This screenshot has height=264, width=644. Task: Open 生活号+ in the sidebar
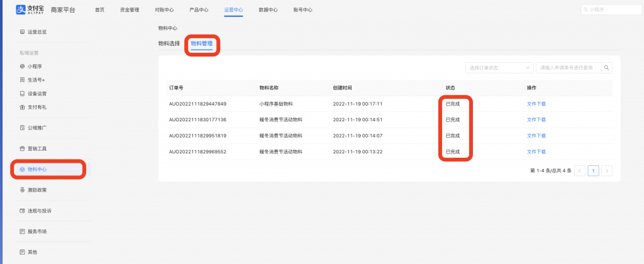coord(36,80)
